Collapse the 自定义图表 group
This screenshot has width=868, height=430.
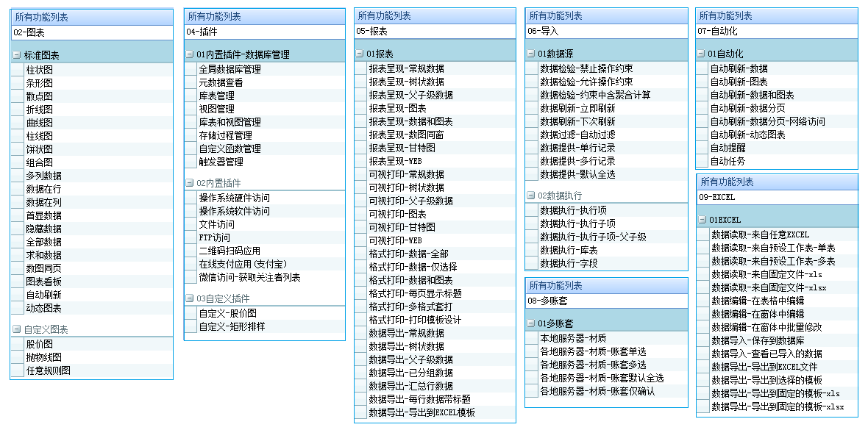(x=16, y=329)
